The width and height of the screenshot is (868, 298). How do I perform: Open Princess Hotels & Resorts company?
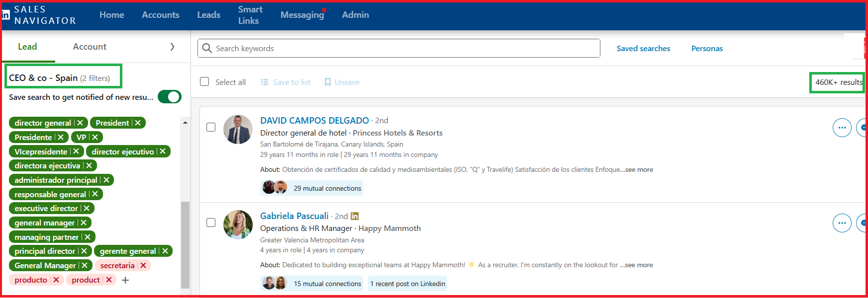coord(397,133)
